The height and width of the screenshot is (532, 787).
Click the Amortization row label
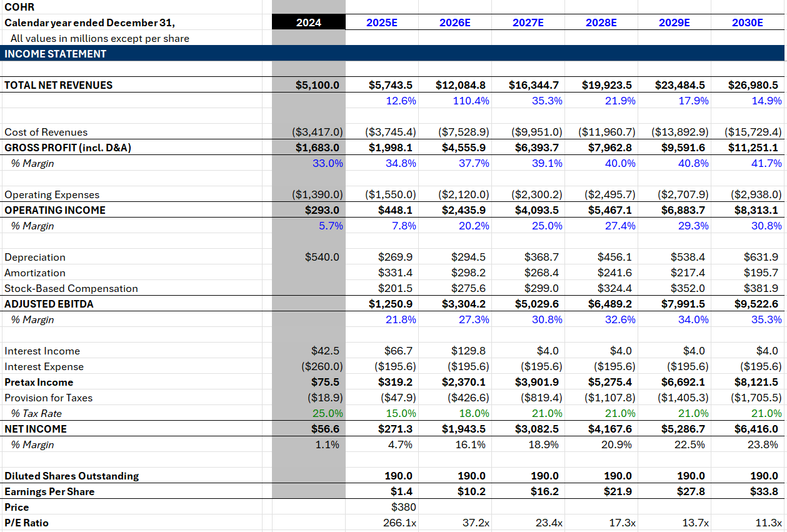click(35, 273)
